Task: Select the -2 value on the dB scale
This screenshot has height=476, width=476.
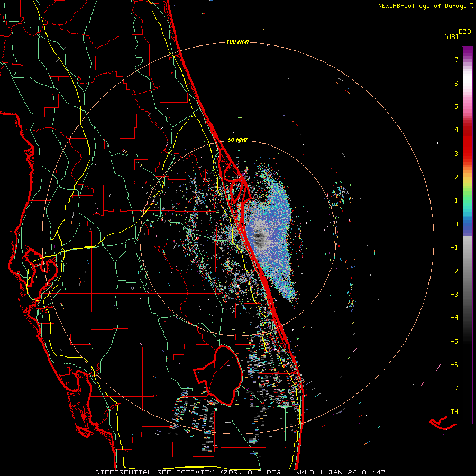Action: [x=454, y=271]
